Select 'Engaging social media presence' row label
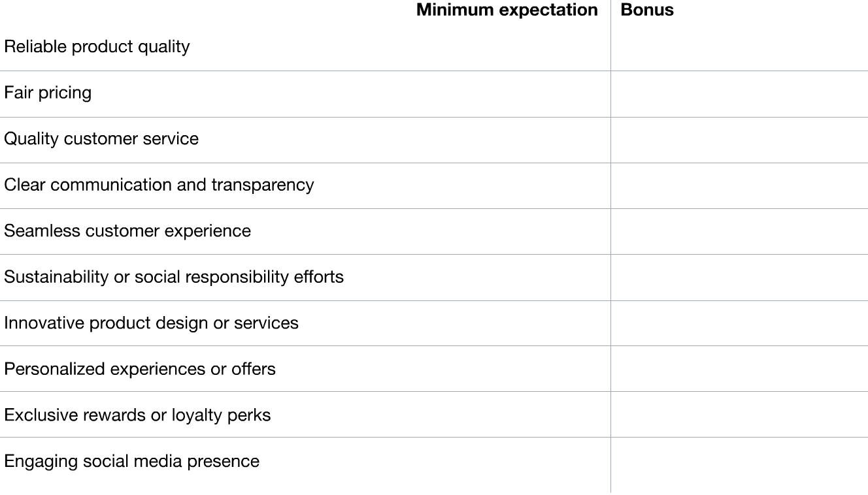The height and width of the screenshot is (495, 868). pyautogui.click(x=131, y=461)
